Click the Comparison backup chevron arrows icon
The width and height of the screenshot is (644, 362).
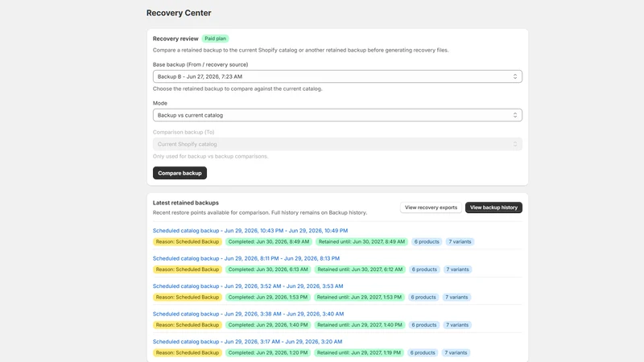tap(514, 144)
